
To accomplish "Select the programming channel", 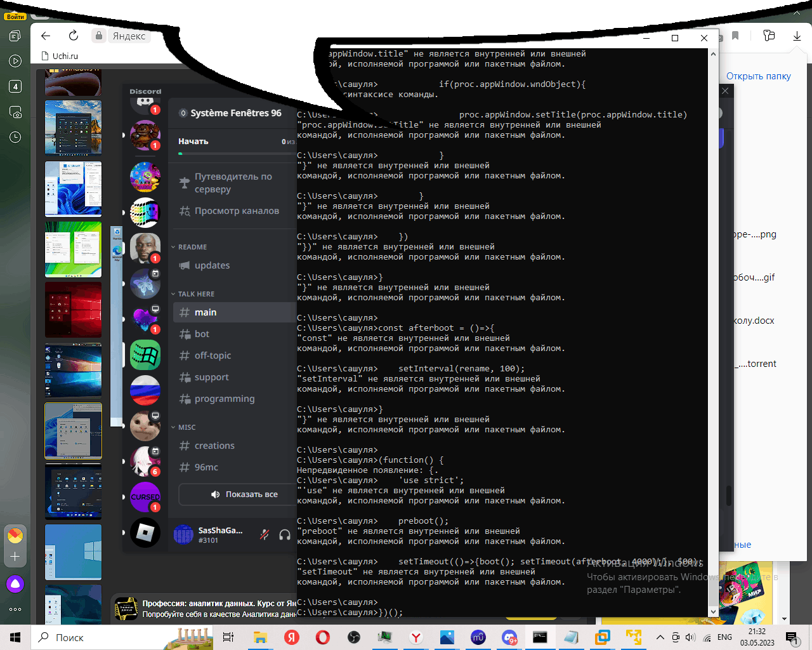I will coord(224,399).
